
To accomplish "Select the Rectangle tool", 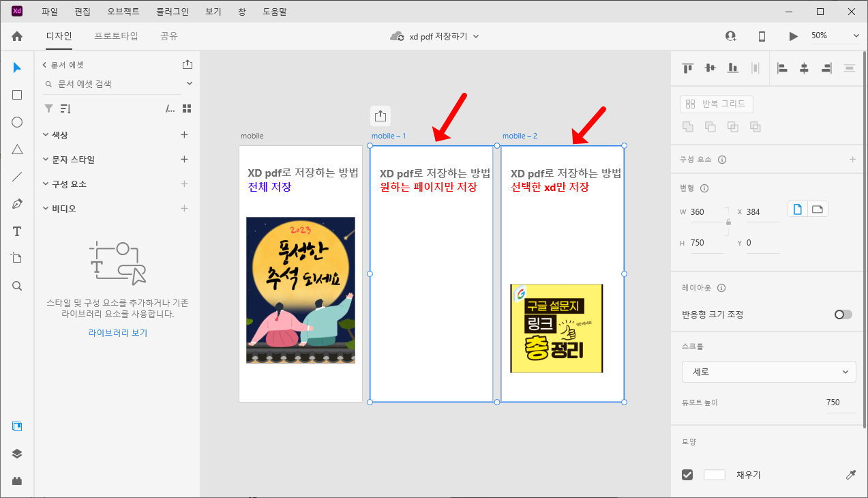I will coord(16,94).
